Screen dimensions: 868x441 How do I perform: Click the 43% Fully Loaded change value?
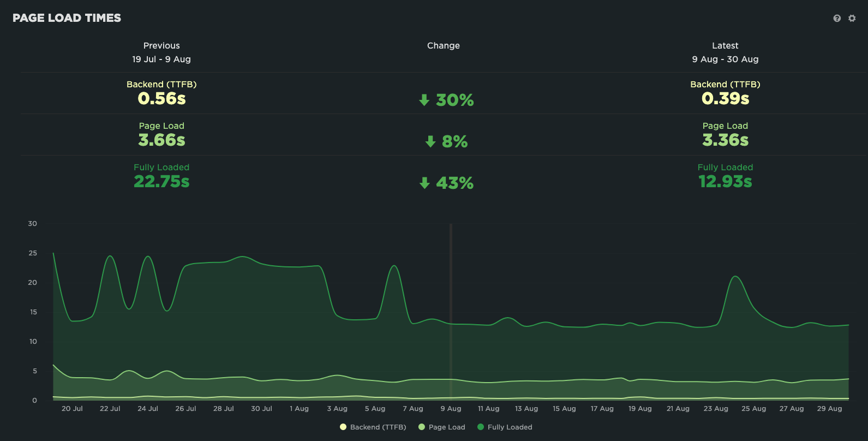click(454, 183)
